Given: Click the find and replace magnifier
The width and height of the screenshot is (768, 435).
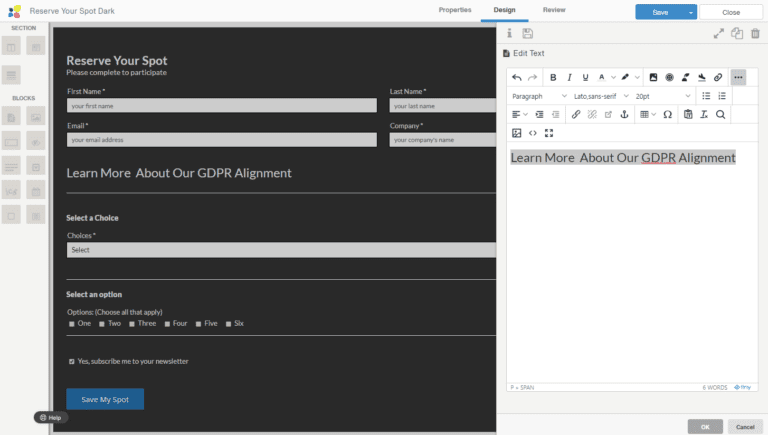Looking at the screenshot, I should click(x=720, y=115).
